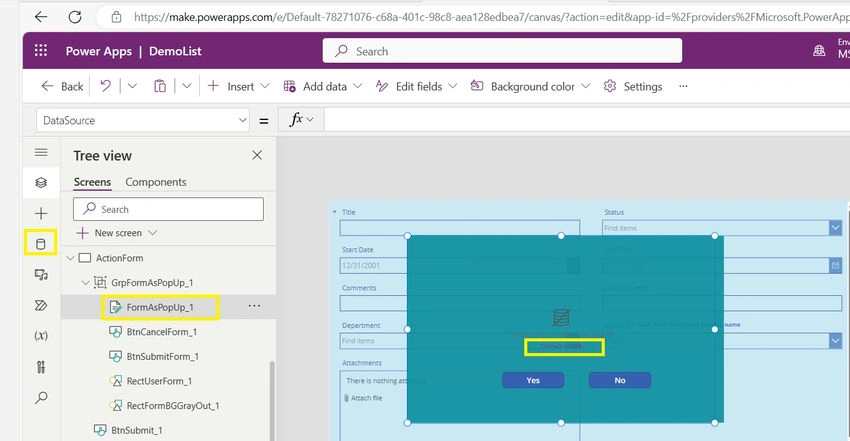Select RectUserForm_1 in tree
Viewport: 850px width, 441px height.
coord(159,381)
